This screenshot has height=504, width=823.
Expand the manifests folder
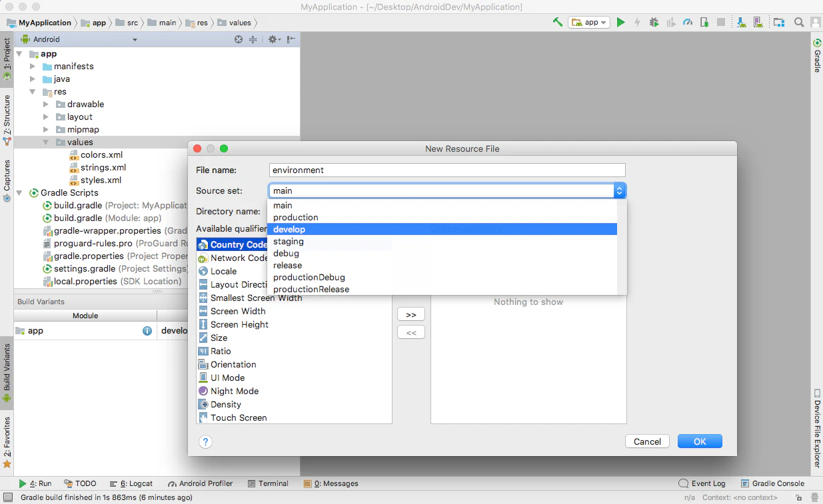coord(32,67)
